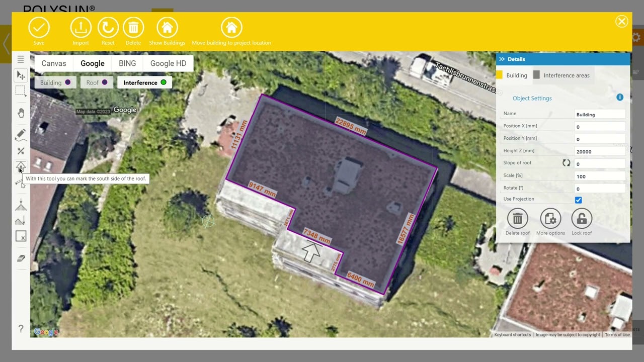Click the Object Settings info icon
The image size is (644, 362).
[x=620, y=97]
